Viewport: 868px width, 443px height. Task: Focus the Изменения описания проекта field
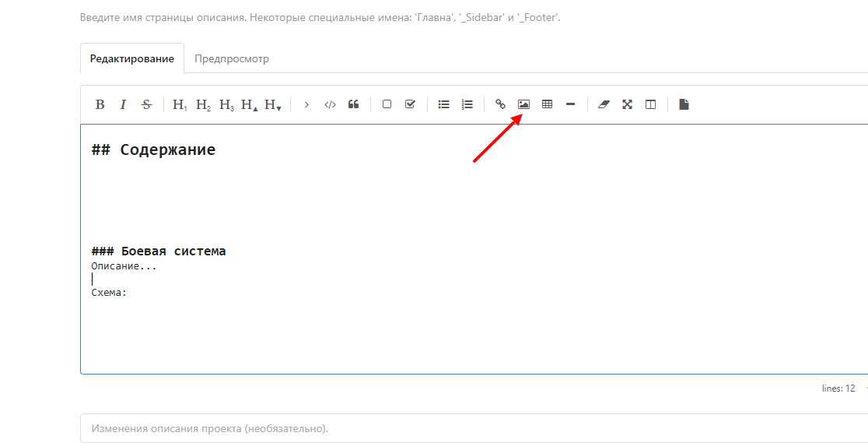[474, 428]
